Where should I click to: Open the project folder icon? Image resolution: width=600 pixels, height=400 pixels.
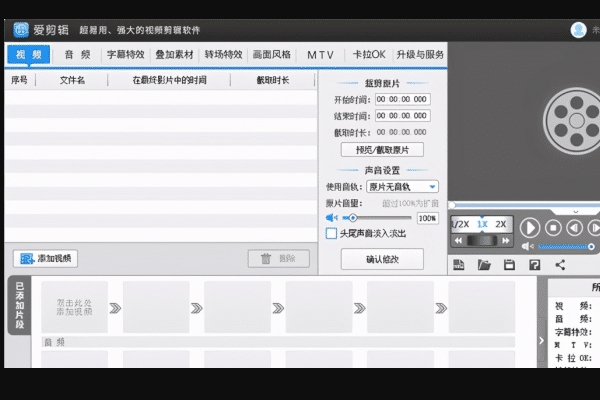pyautogui.click(x=484, y=265)
